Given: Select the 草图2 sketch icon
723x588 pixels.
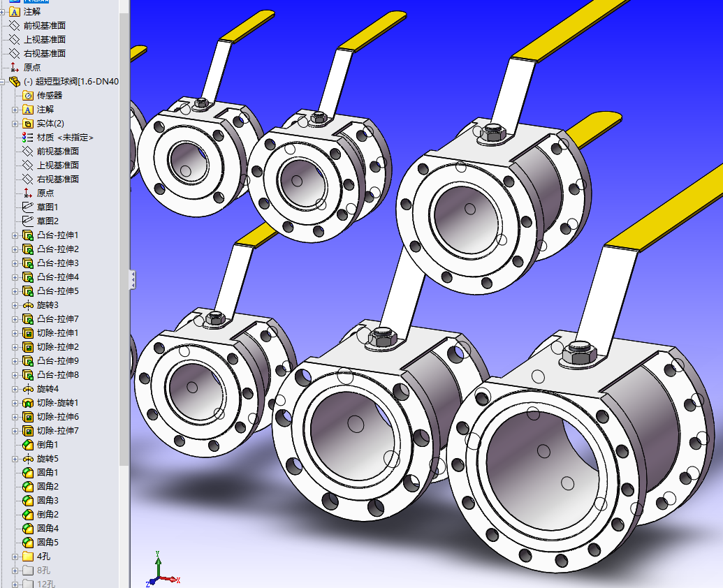Looking at the screenshot, I should [28, 221].
